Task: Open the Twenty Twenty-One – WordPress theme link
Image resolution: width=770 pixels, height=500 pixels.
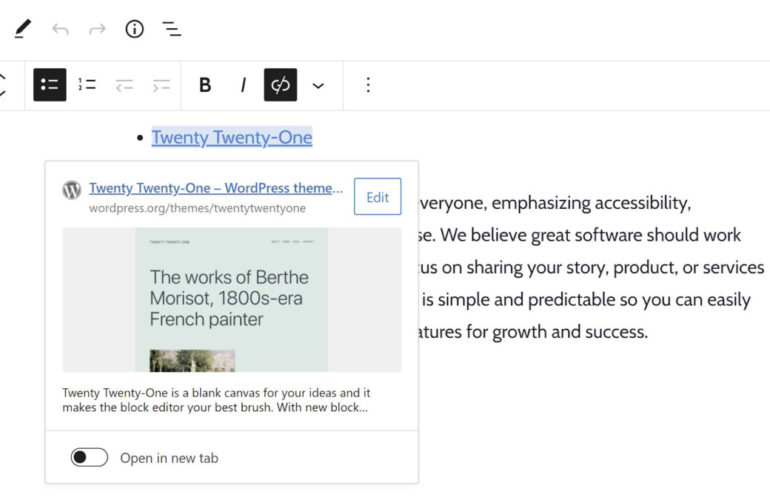Action: 215,188
